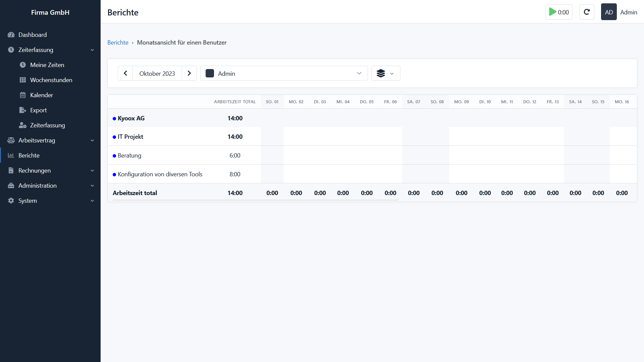Screen dimensions: 644x362
Task: Open Zeiterfassung sub-item with user-clock icon
Action: (x=47, y=125)
